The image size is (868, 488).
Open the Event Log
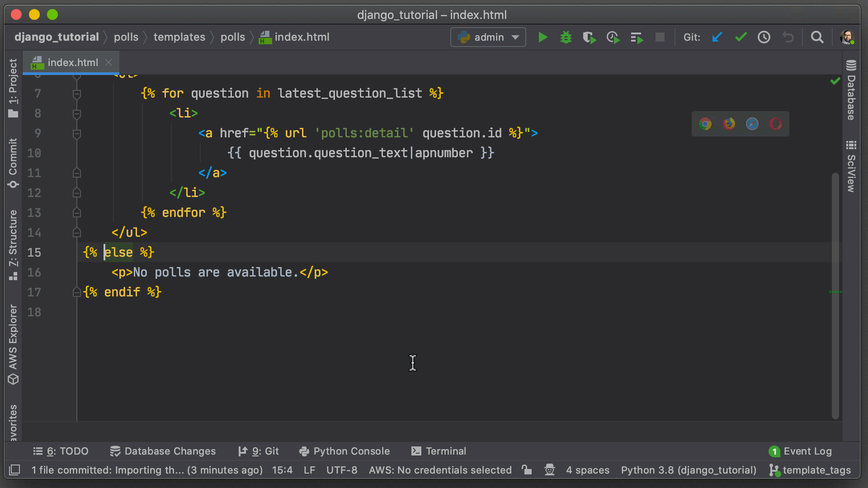click(x=800, y=451)
